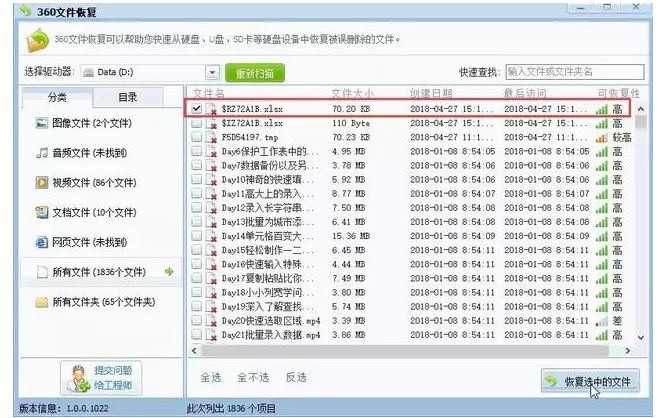
Task: Click the 15.36 MB size cell
Action: (351, 236)
